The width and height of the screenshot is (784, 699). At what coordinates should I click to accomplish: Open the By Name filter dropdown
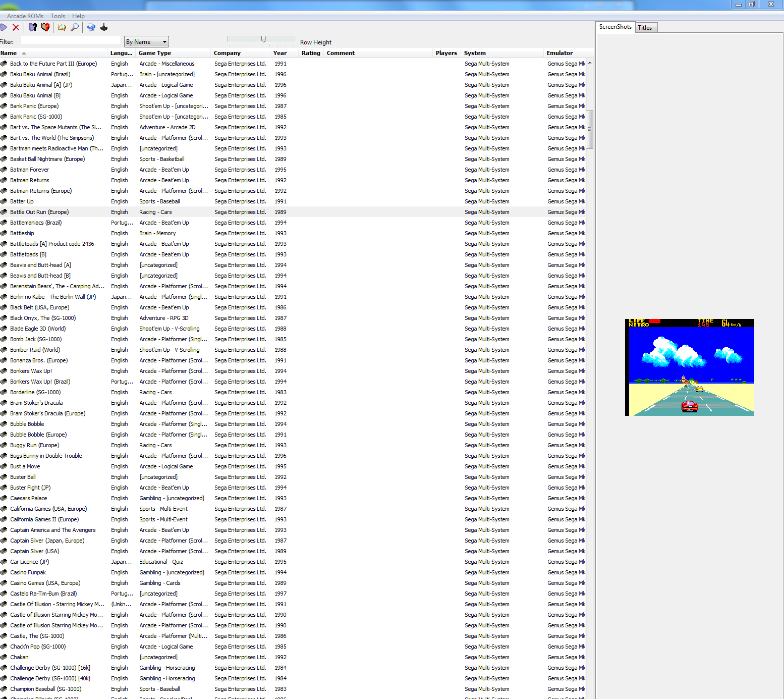point(146,42)
